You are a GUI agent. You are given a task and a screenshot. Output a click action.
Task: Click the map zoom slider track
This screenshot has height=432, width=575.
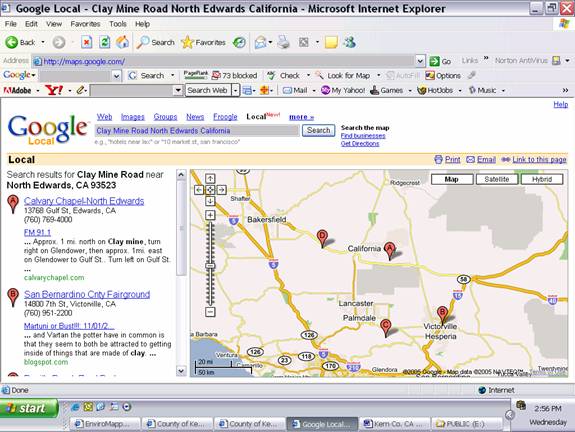pos(210,263)
